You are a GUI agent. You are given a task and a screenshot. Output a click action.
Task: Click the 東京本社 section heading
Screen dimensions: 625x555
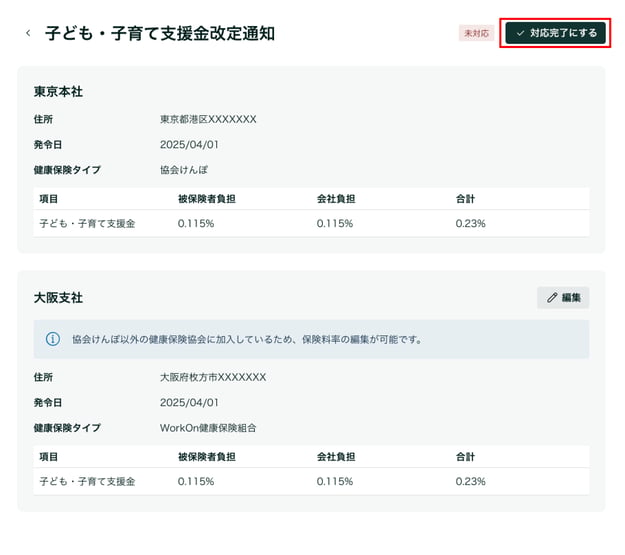click(x=58, y=92)
